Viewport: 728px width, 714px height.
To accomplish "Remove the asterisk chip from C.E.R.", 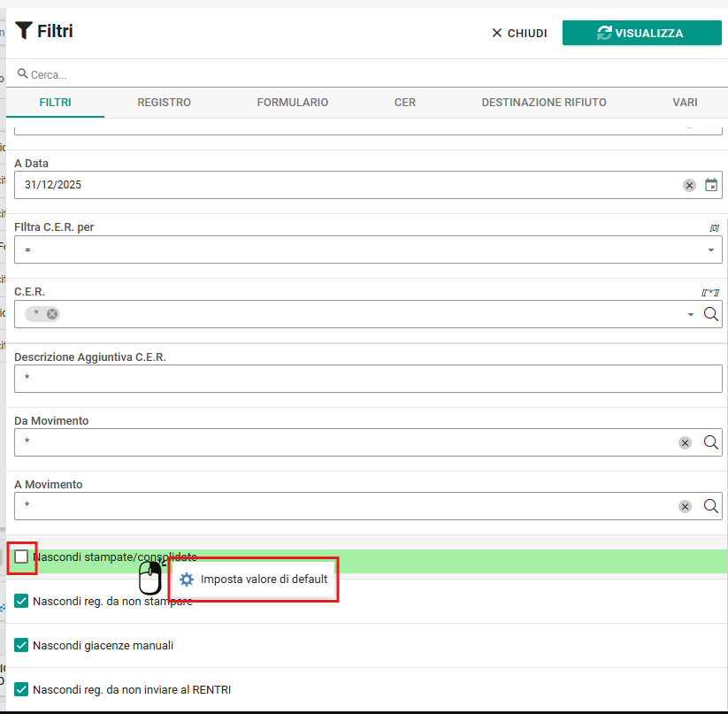I will click(52, 314).
